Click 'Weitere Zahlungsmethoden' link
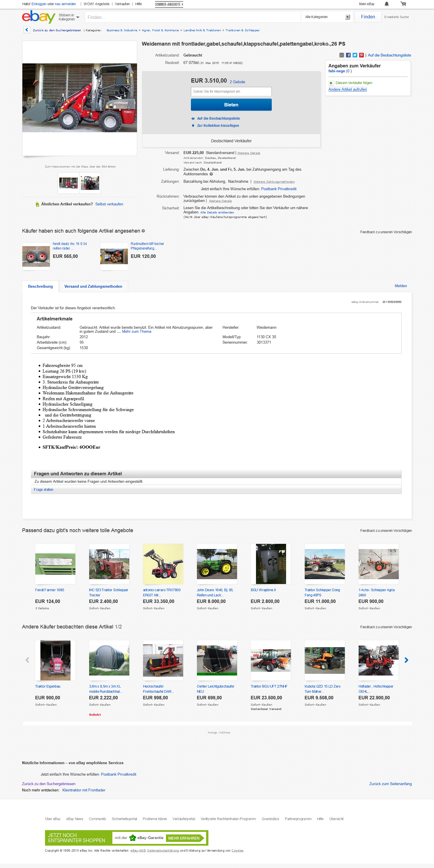The height and width of the screenshot is (868, 434). pos(274,182)
